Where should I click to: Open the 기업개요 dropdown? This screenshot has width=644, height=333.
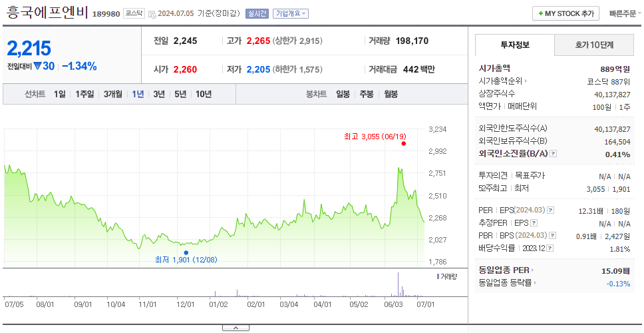point(290,13)
